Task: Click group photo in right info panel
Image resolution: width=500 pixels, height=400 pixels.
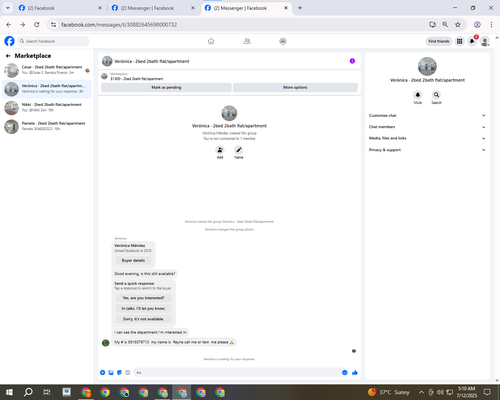Action: tap(427, 66)
